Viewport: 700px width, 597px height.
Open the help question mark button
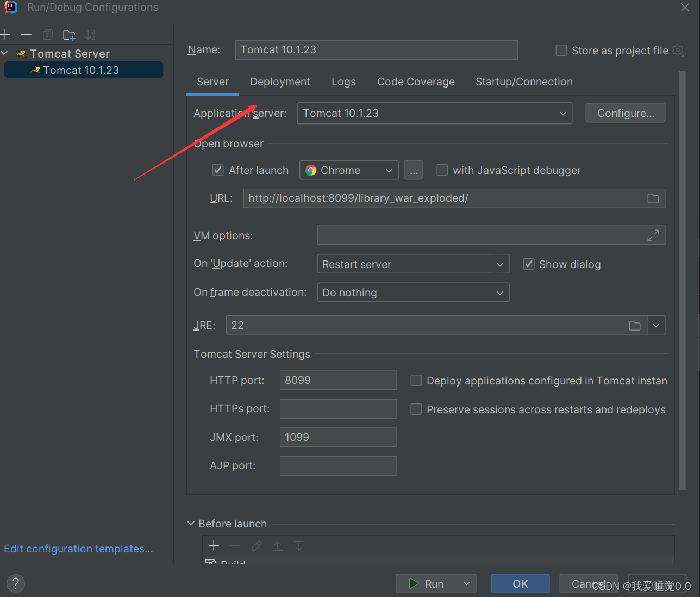click(16, 583)
